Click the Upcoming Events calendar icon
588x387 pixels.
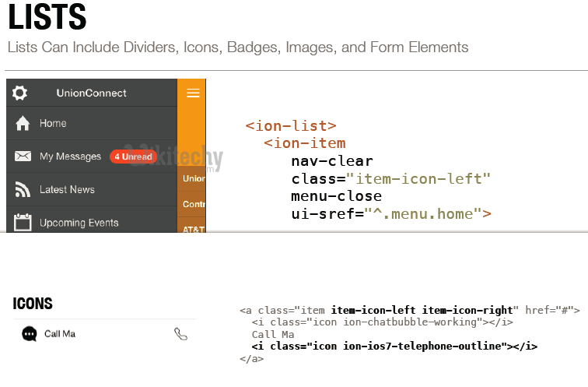23,223
